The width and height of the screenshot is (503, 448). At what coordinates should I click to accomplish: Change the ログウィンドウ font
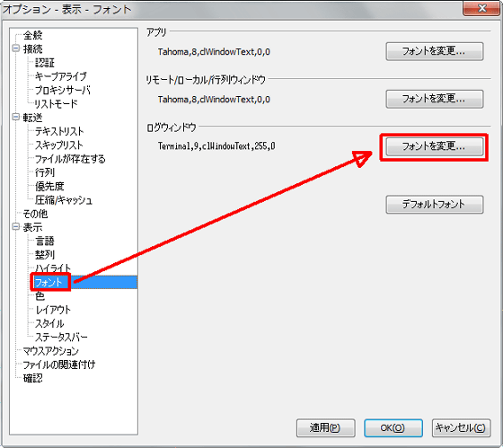[435, 146]
